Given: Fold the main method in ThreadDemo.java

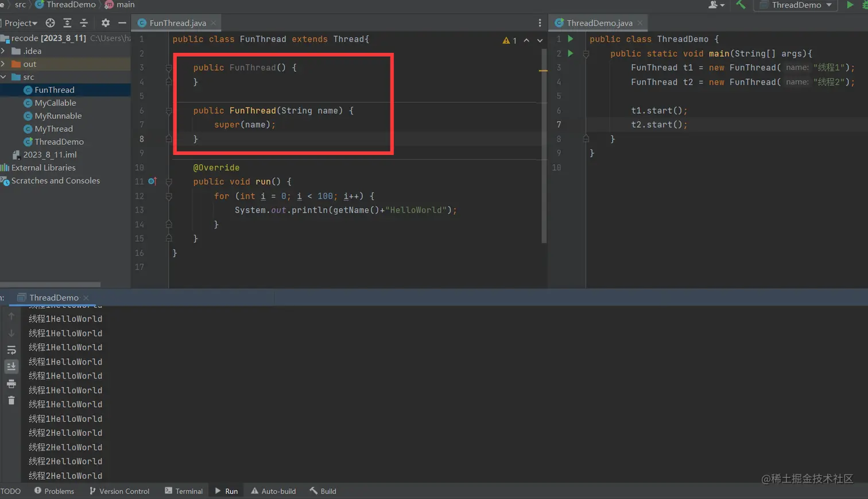Looking at the screenshot, I should [586, 54].
